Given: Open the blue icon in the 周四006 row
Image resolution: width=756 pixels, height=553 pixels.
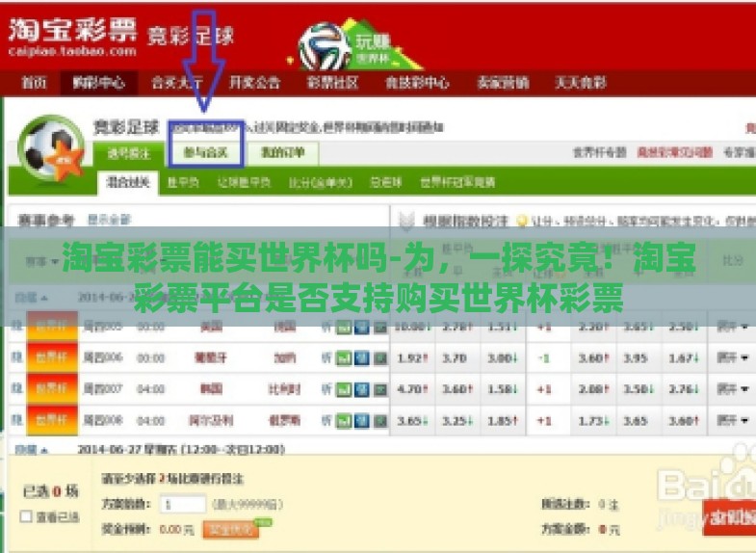Looking at the screenshot, I should tap(362, 358).
